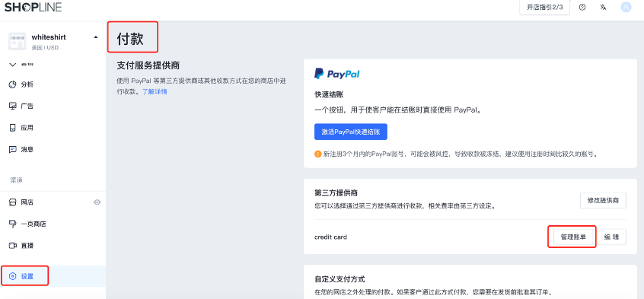Click the 修改提供商 button
The width and height of the screenshot is (644, 299).
pyautogui.click(x=603, y=200)
